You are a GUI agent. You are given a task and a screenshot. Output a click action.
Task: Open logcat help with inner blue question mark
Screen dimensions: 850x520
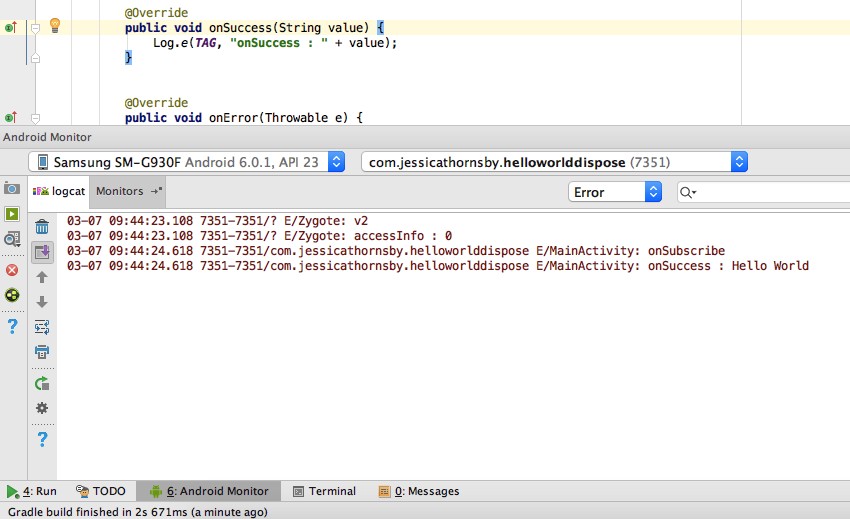(42, 439)
